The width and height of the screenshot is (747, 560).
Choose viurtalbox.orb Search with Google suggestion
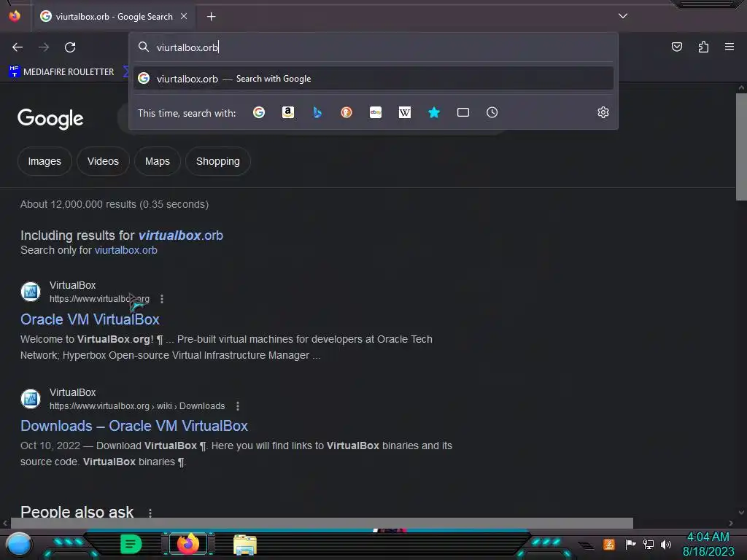(373, 79)
